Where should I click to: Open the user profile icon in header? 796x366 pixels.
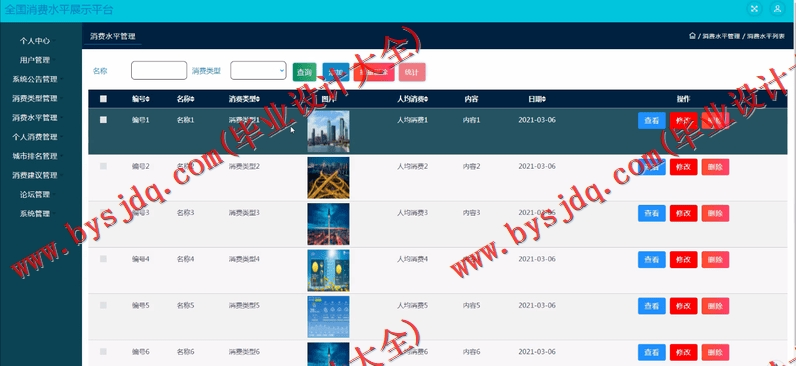point(777,9)
